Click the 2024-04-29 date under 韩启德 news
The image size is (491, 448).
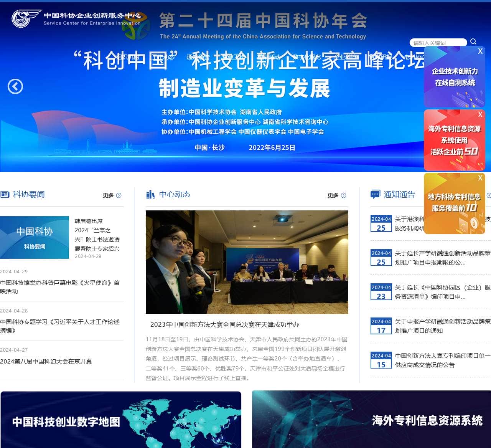click(x=88, y=256)
